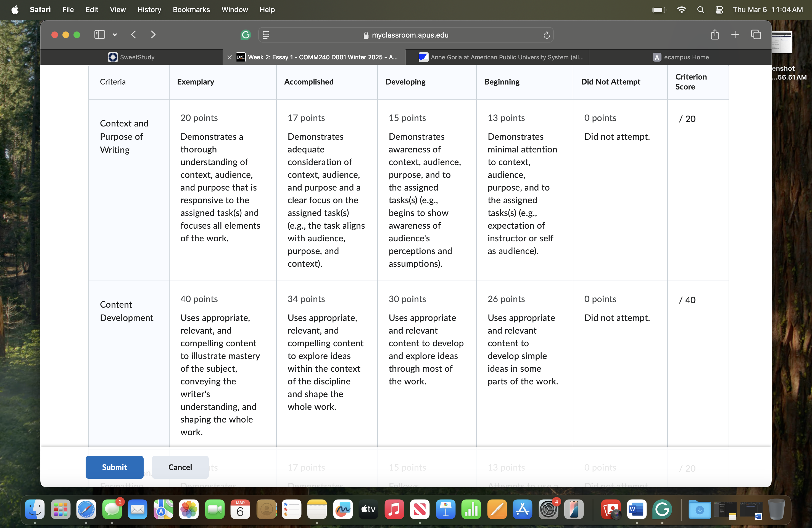
Task: Cancel the submission
Action: (180, 467)
